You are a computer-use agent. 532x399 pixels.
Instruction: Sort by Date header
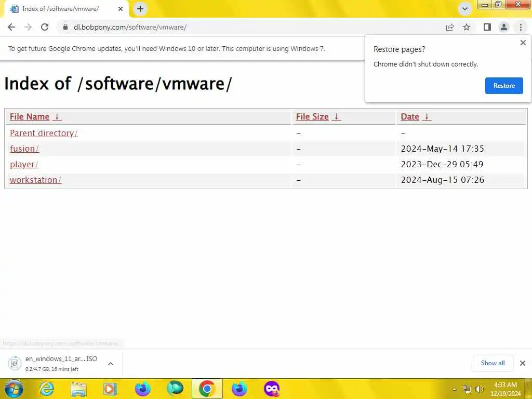point(410,116)
